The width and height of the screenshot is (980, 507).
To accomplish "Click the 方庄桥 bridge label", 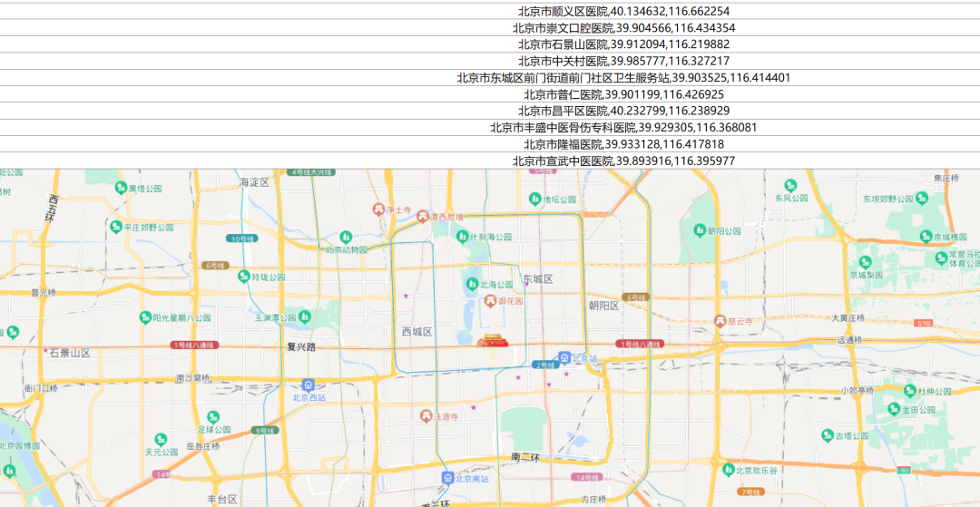I will (593, 500).
